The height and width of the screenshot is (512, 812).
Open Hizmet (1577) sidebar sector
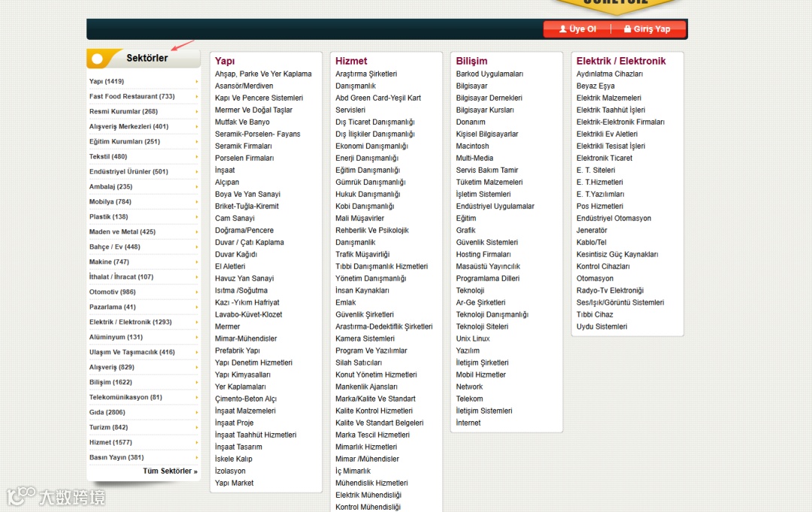pyautogui.click(x=111, y=442)
